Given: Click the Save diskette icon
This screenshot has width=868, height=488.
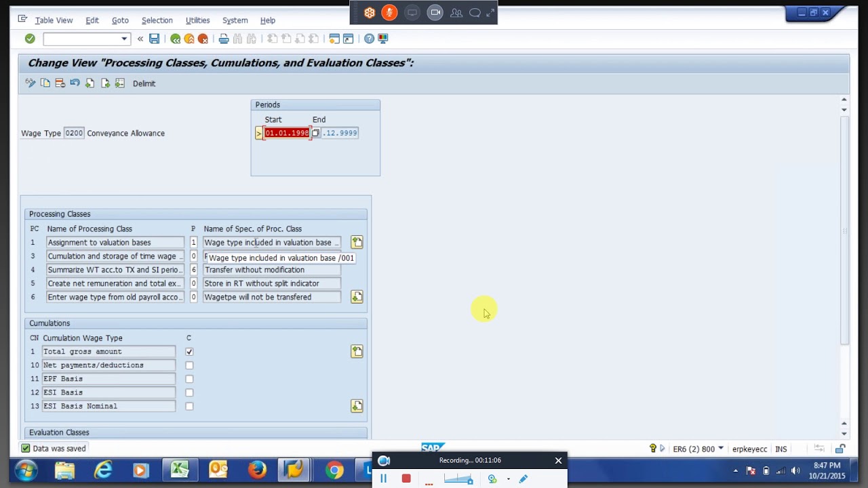Looking at the screenshot, I should pyautogui.click(x=155, y=39).
